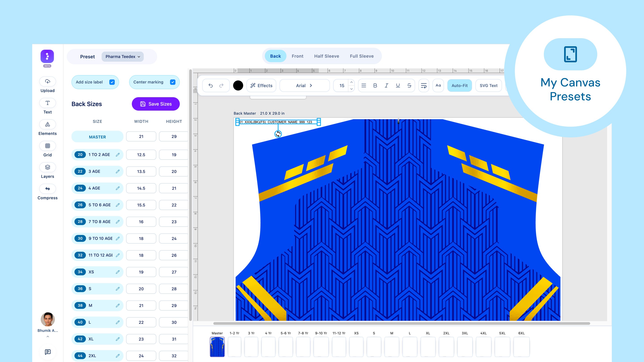644x362 pixels.
Task: Select the 3XL size thumbnail
Action: coord(465,347)
